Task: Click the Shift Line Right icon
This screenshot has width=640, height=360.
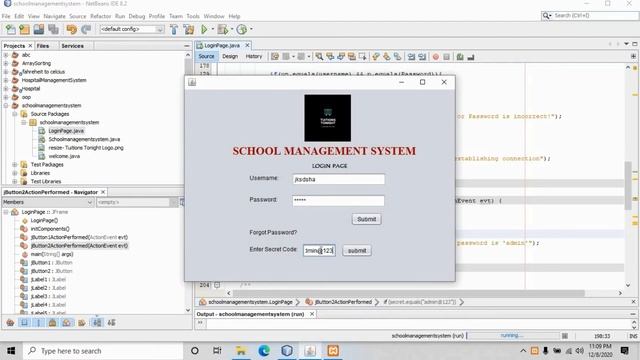Action: (422, 57)
